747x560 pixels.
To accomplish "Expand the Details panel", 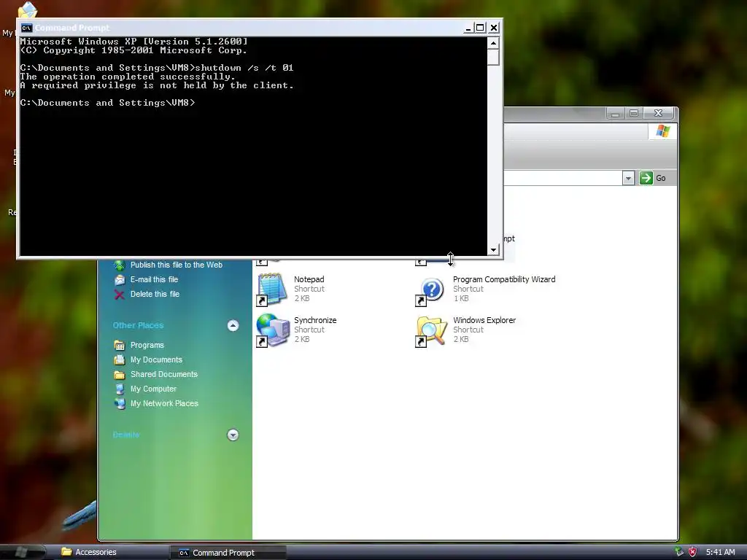I will pyautogui.click(x=233, y=435).
